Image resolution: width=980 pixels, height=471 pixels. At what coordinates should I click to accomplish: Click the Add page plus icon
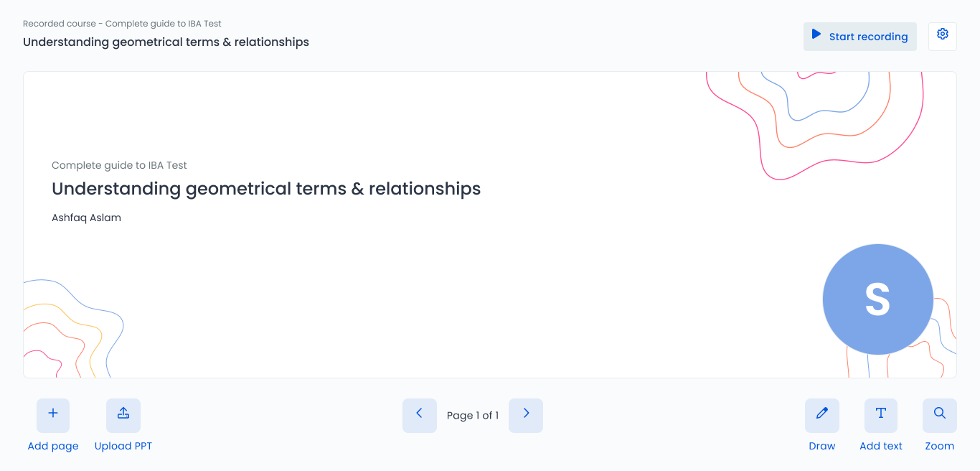(x=53, y=415)
